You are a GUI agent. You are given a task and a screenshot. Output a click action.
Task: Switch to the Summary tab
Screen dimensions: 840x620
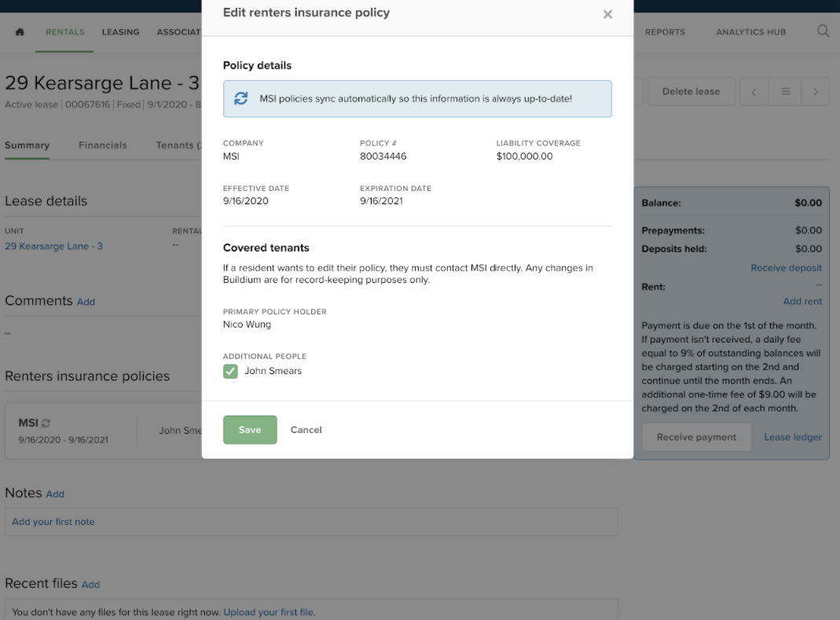click(27, 145)
